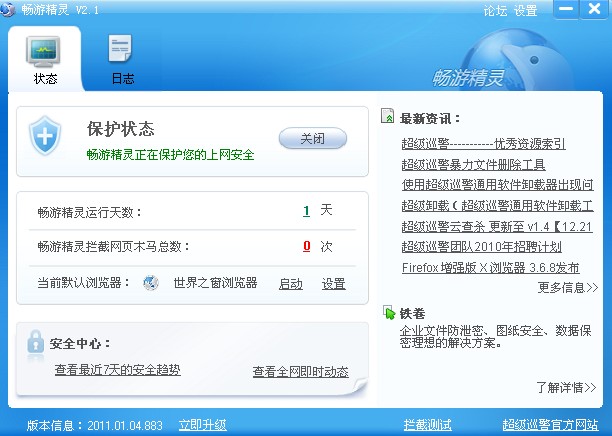This screenshot has height=436, width=612.
Task: Open news 超级巡警云查杀 更新至 v1.4
Action: click(497, 226)
